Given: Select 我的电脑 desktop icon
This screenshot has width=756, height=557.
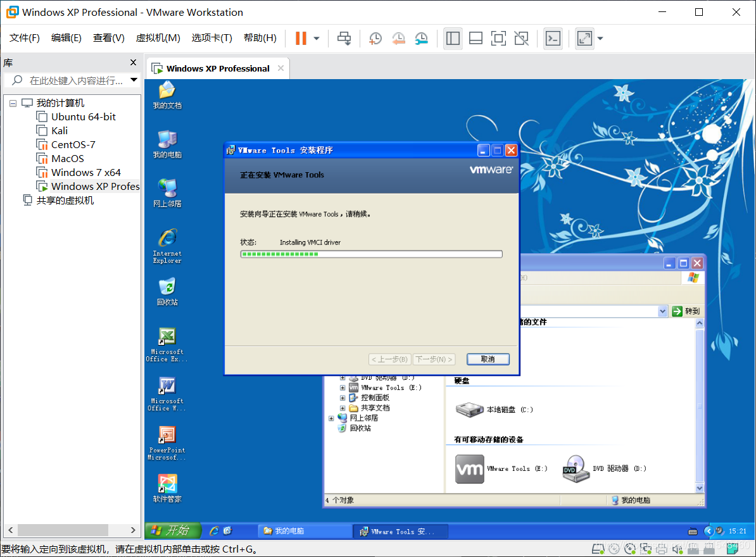Looking at the screenshot, I should click(x=167, y=144).
